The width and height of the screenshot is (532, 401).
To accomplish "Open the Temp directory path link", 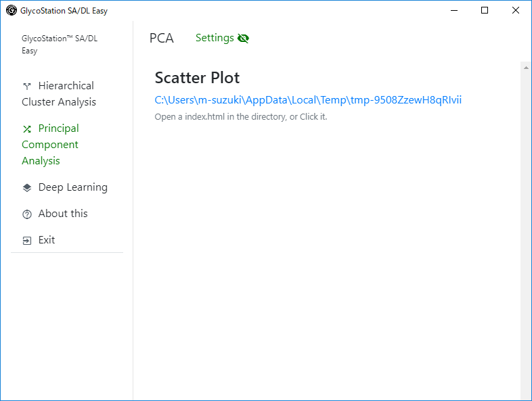I will click(308, 100).
